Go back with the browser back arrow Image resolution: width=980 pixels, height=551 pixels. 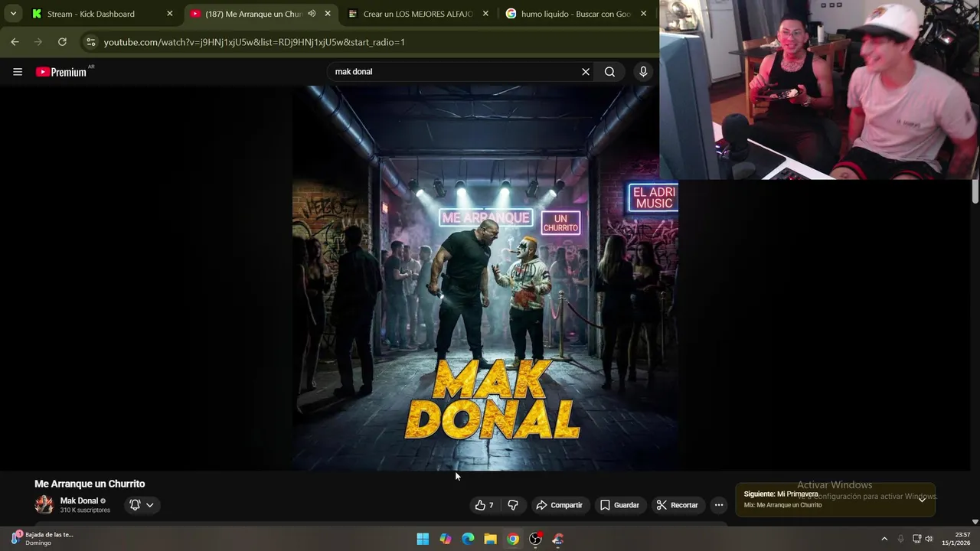[x=15, y=42]
